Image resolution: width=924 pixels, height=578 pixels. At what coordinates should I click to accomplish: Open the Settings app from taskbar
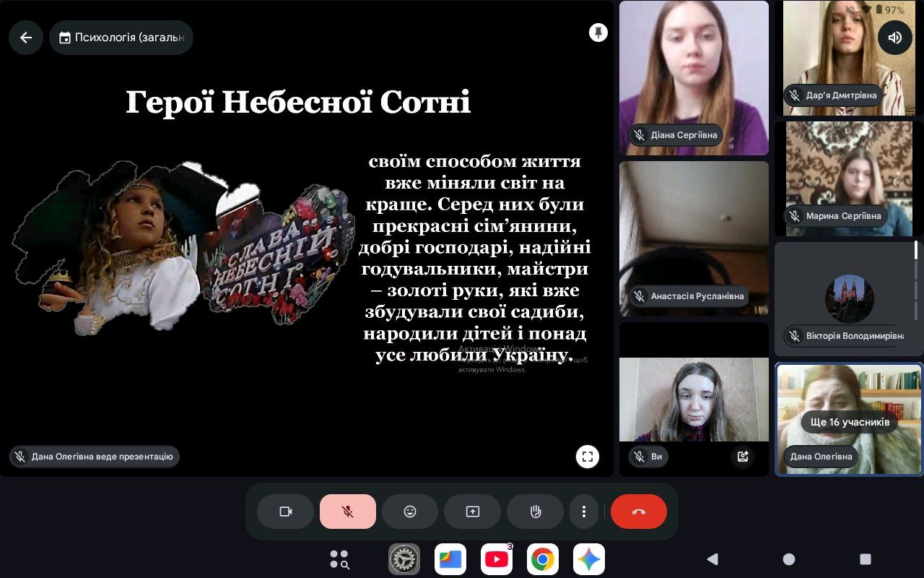tap(404, 559)
